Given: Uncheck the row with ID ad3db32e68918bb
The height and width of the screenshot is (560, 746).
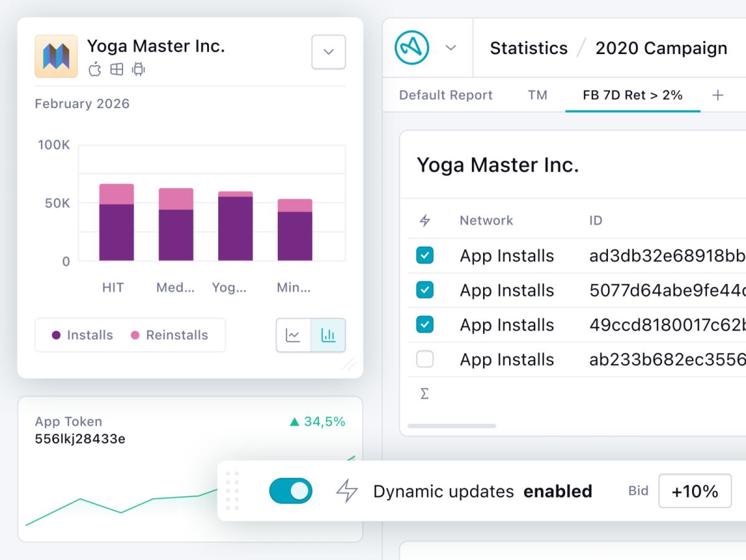Looking at the screenshot, I should tap(425, 255).
